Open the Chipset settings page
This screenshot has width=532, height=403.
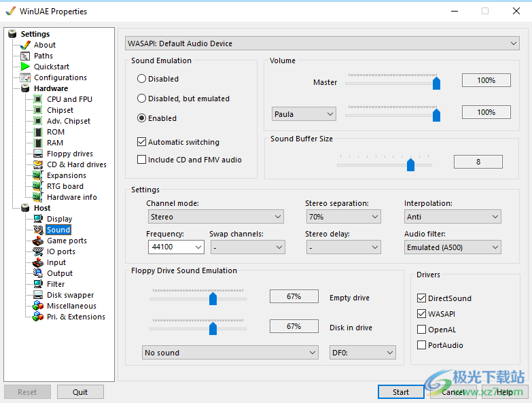pos(60,110)
